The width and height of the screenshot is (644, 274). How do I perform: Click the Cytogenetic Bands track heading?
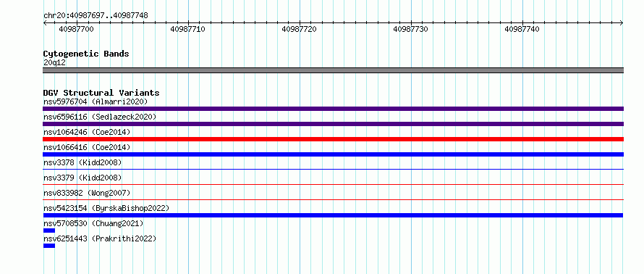coord(86,54)
